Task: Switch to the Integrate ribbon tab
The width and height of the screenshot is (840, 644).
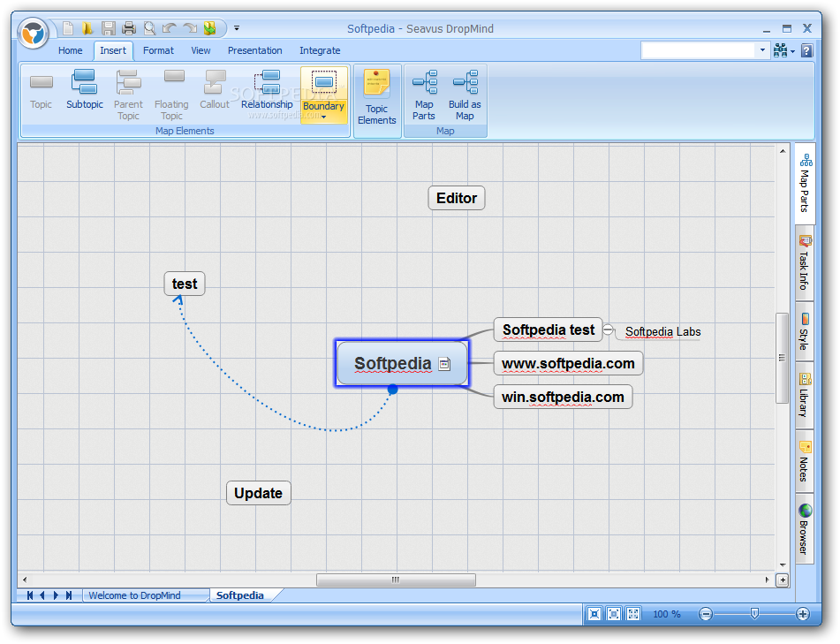Action: point(320,50)
